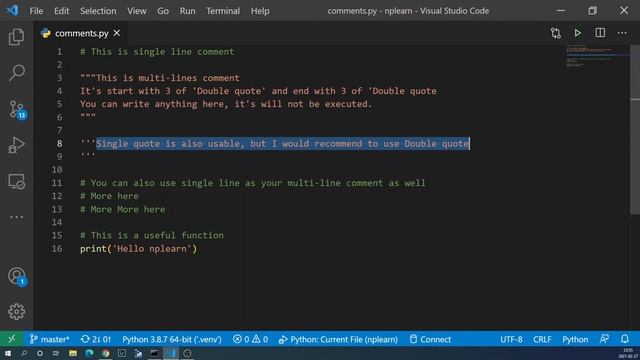Open the Terminal menu
This screenshot has width=640, height=360.
(223, 11)
